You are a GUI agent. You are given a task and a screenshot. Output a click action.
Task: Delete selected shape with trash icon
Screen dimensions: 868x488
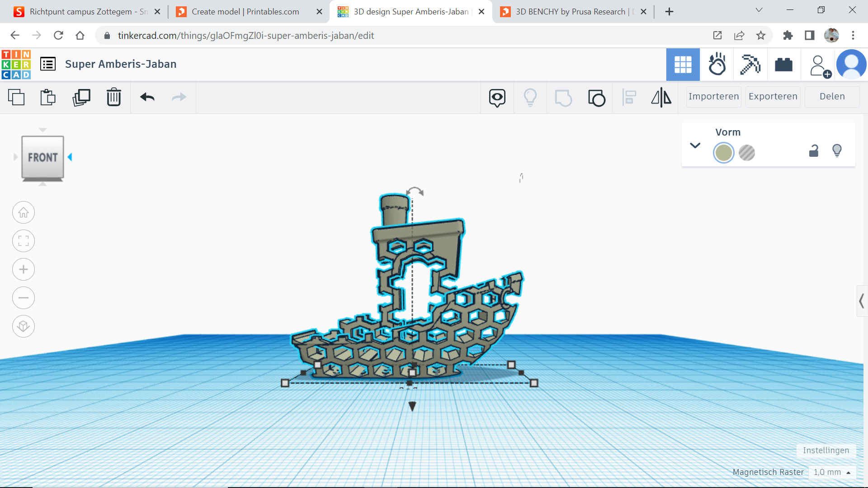(114, 97)
